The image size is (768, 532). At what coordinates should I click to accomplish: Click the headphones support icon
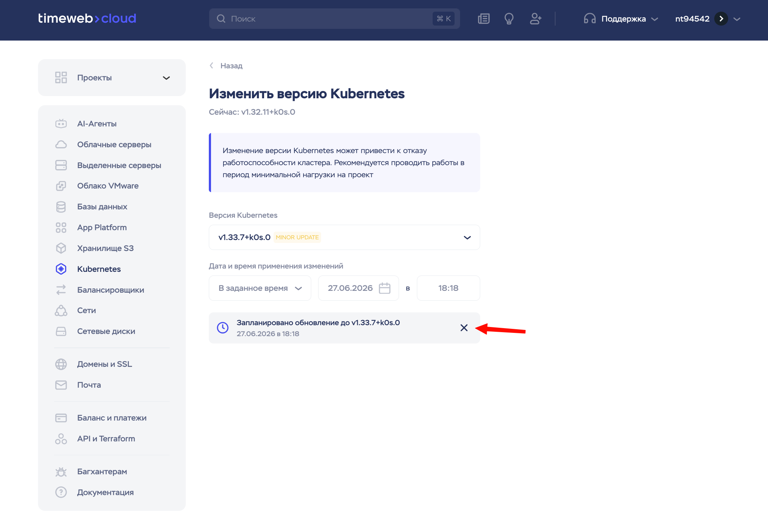pyautogui.click(x=589, y=19)
